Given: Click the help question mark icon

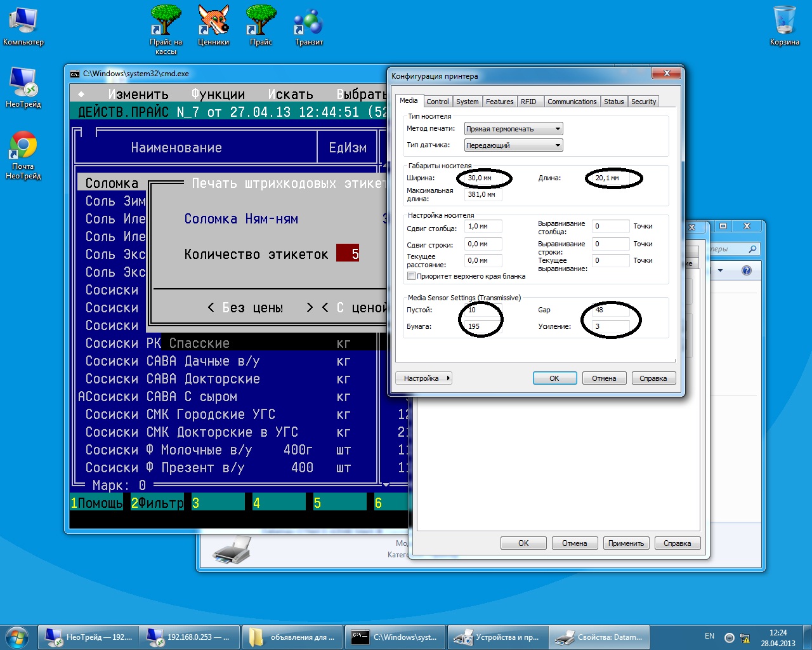Looking at the screenshot, I should pyautogui.click(x=747, y=270).
